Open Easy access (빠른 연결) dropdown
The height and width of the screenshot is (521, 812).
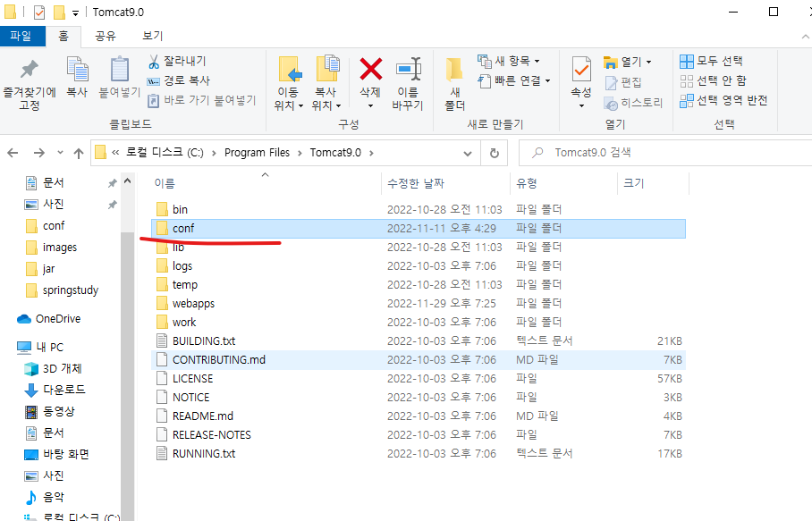(513, 80)
